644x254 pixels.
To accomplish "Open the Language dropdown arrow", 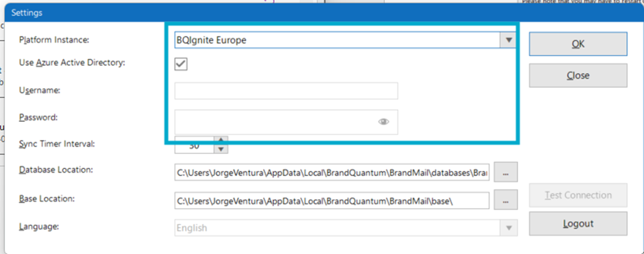I will point(509,228).
